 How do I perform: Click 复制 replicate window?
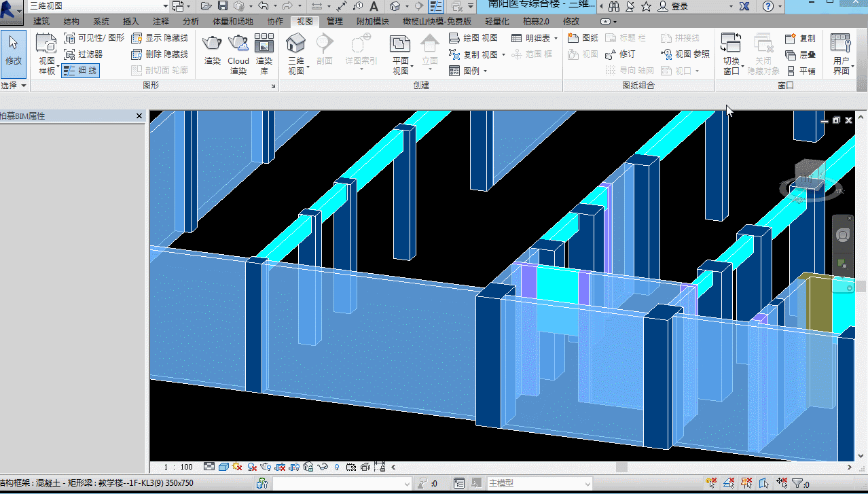(x=800, y=38)
